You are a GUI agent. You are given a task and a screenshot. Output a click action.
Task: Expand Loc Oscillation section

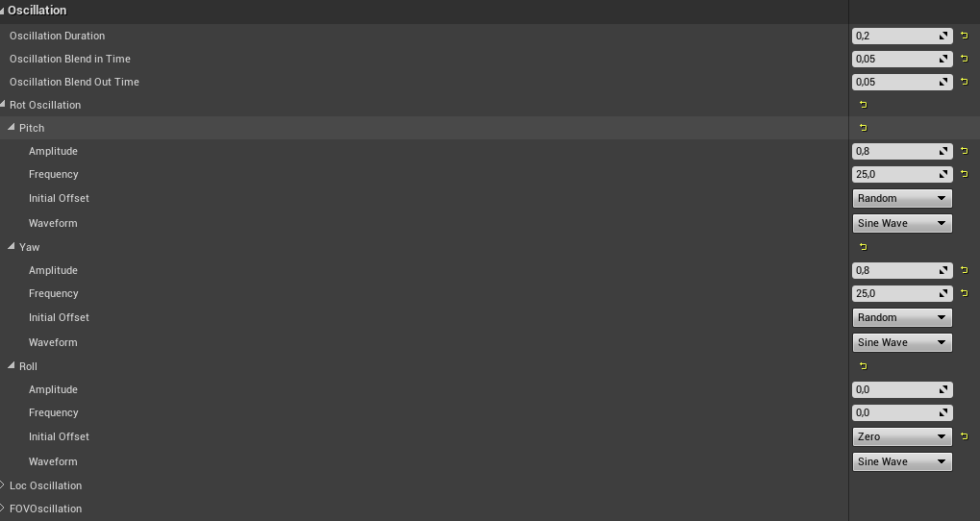click(3, 485)
